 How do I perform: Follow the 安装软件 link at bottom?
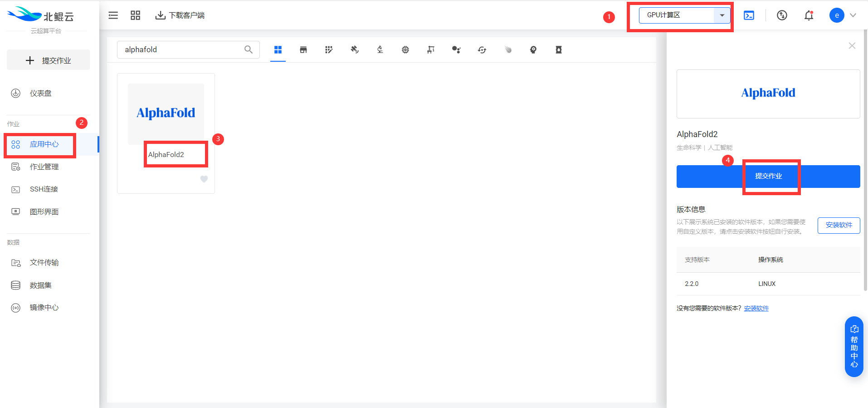coord(756,308)
